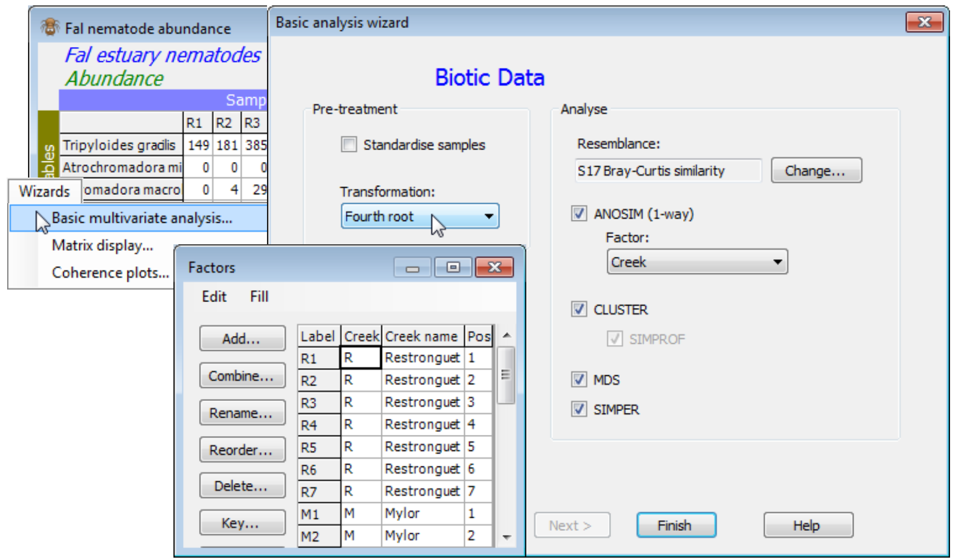Click the Fal estuary nematodes title
This screenshot has width=956, height=560.
coord(163,55)
